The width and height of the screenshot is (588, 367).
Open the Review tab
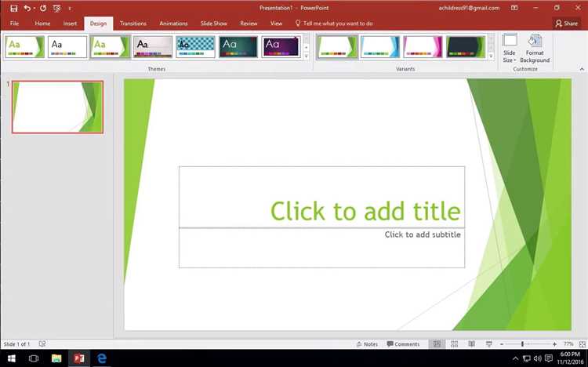click(249, 24)
